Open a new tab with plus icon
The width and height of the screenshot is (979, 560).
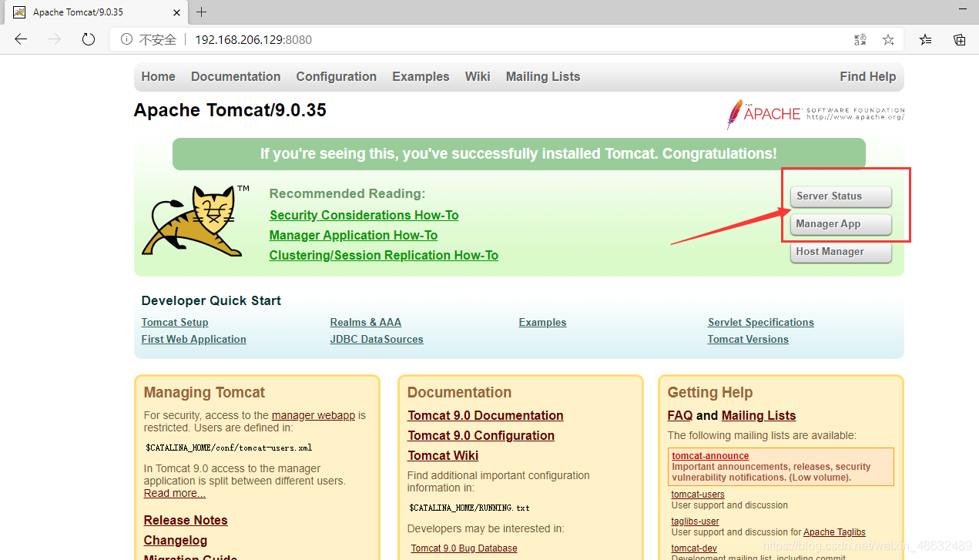tap(202, 12)
